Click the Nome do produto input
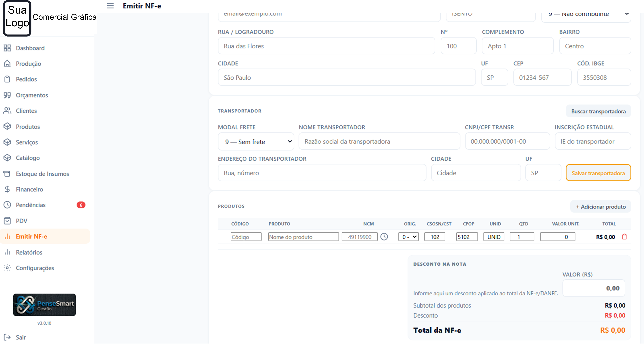Viewport: 644px width, 344px height. pos(303,237)
